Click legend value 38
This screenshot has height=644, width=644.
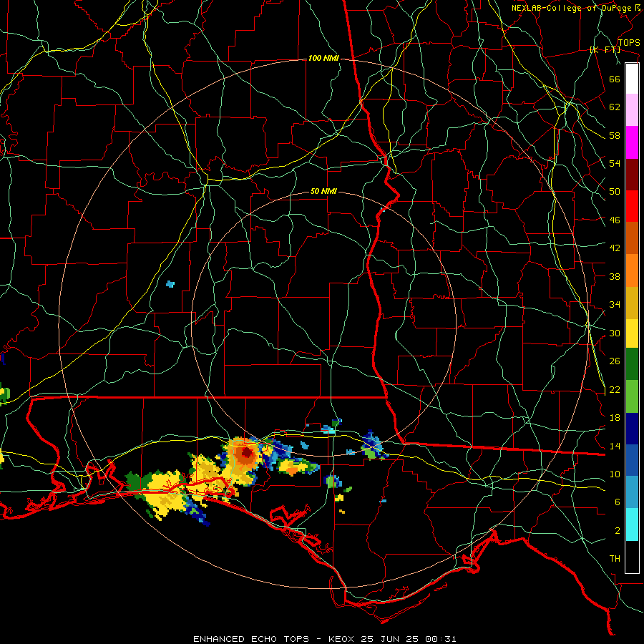[x=615, y=276]
